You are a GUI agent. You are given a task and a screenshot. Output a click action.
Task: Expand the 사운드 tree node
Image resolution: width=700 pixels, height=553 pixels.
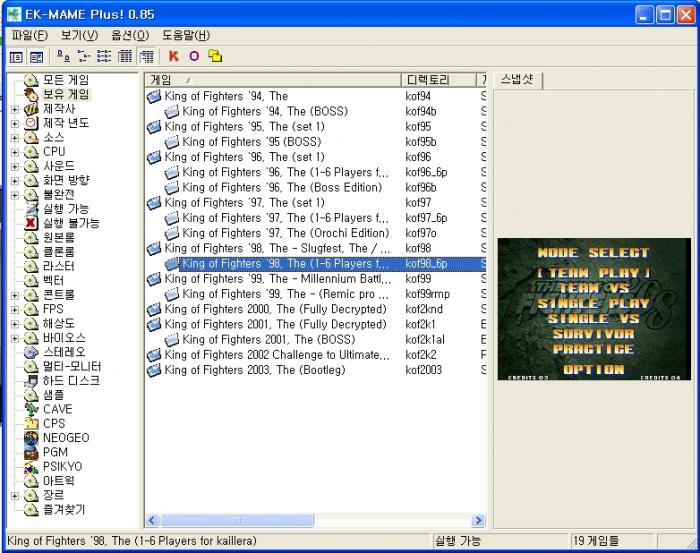point(15,166)
